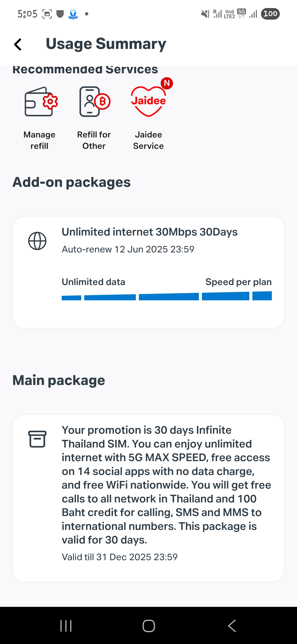Open the Refill for Other icon
This screenshot has width=297, height=644.
[x=95, y=102]
